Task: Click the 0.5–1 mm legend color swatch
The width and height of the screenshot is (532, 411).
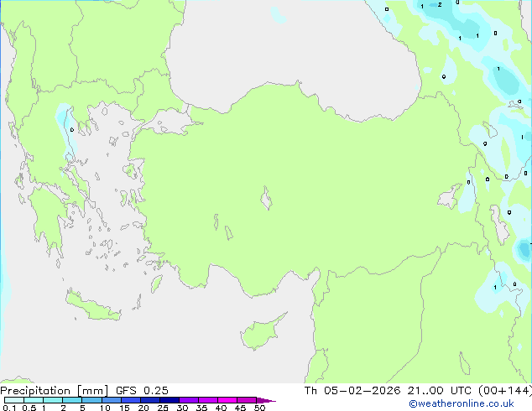Action: [34, 400]
